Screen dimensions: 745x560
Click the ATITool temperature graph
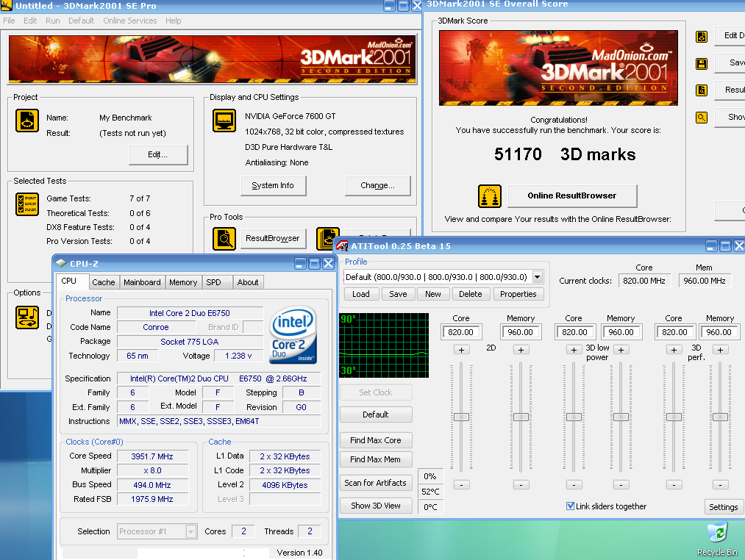click(384, 345)
